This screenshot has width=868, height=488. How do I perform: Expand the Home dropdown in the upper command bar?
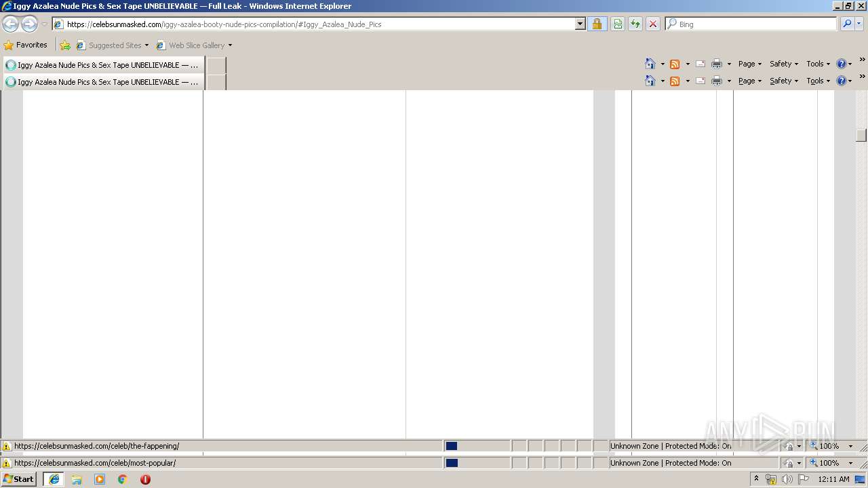pyautogui.click(x=663, y=64)
